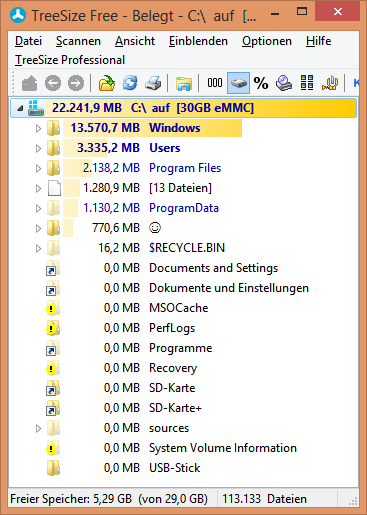Open the Einblenden menu
Screen dimensions: 367x515
pyautogui.click(x=198, y=41)
